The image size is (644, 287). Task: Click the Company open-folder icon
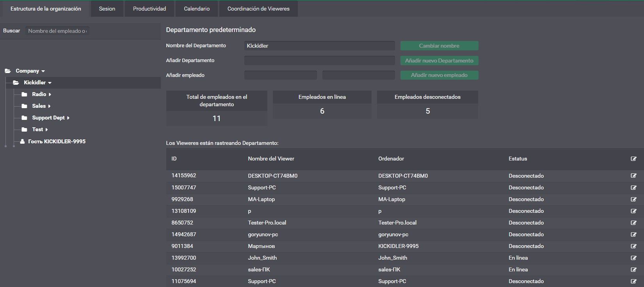[x=8, y=71]
